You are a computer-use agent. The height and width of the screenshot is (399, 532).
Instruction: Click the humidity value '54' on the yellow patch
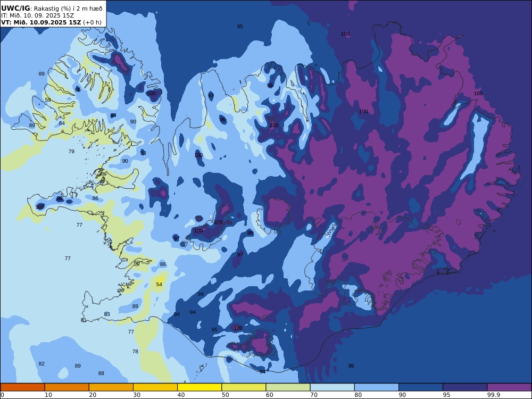(x=159, y=284)
